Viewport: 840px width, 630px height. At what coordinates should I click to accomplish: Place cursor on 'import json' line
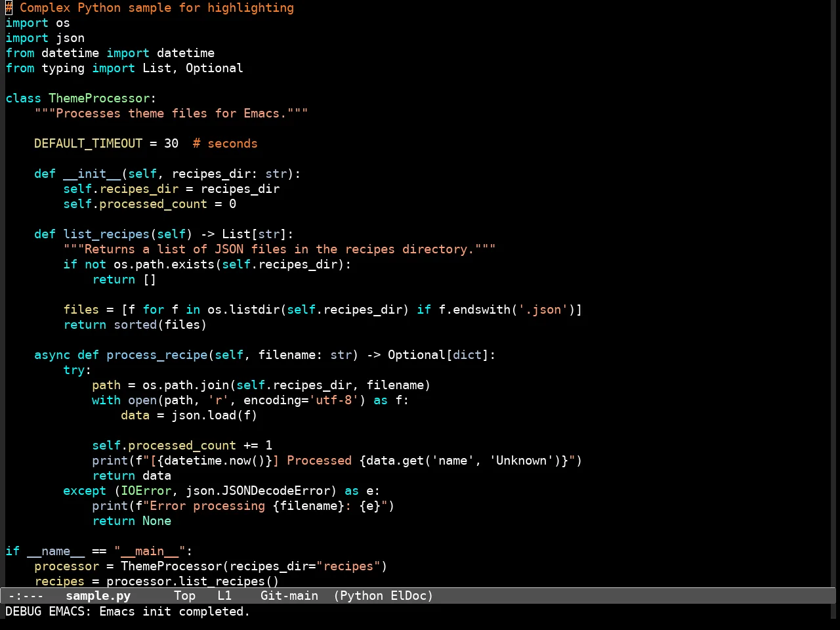pos(45,38)
